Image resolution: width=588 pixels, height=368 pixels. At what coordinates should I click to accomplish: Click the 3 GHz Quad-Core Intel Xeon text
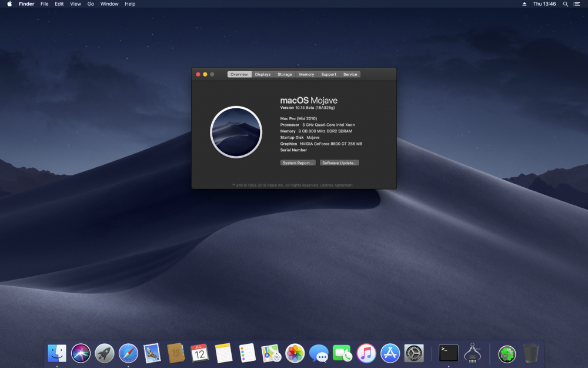[329, 125]
